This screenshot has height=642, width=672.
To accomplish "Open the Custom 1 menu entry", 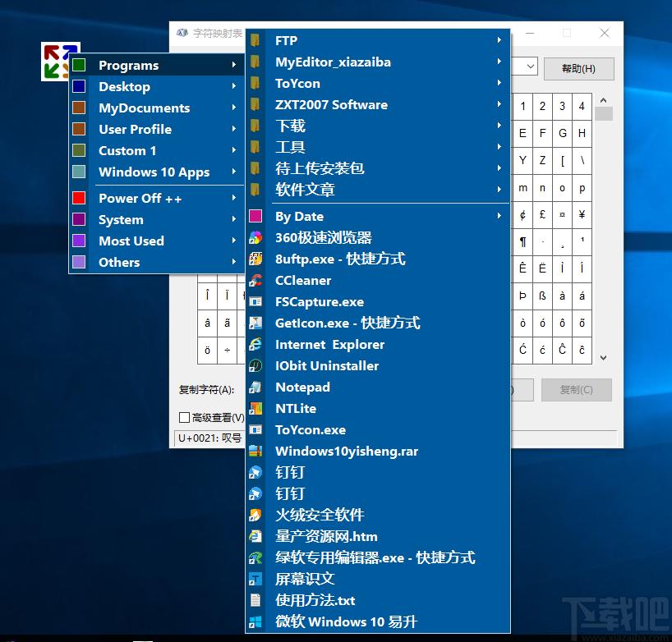I will click(157, 150).
